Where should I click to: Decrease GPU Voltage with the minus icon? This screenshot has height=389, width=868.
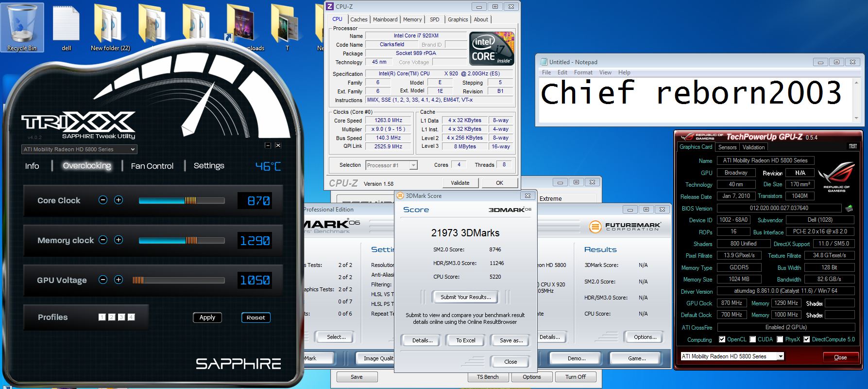click(103, 280)
